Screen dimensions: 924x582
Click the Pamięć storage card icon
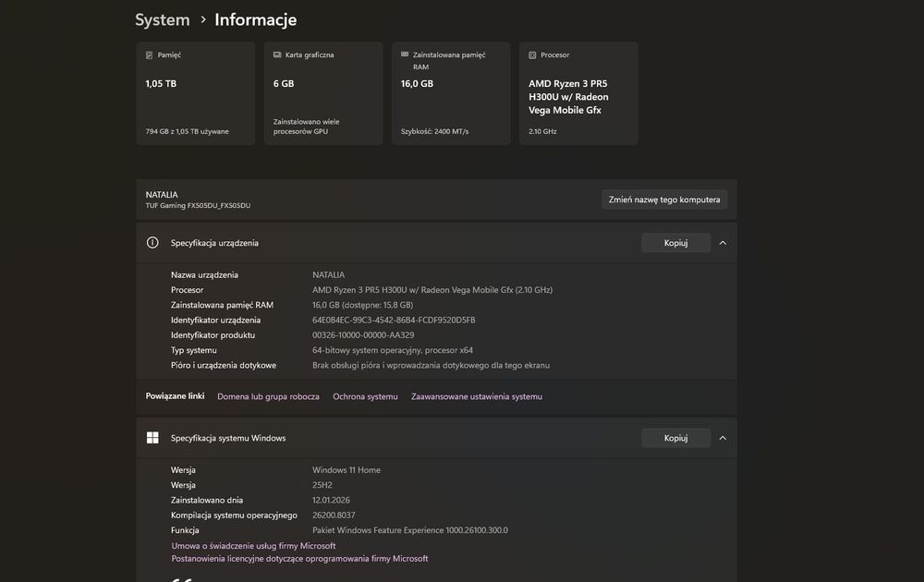pos(149,55)
